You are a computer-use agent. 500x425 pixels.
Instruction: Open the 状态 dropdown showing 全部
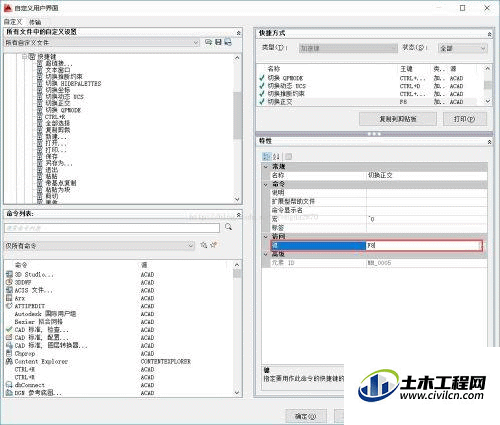[463, 48]
